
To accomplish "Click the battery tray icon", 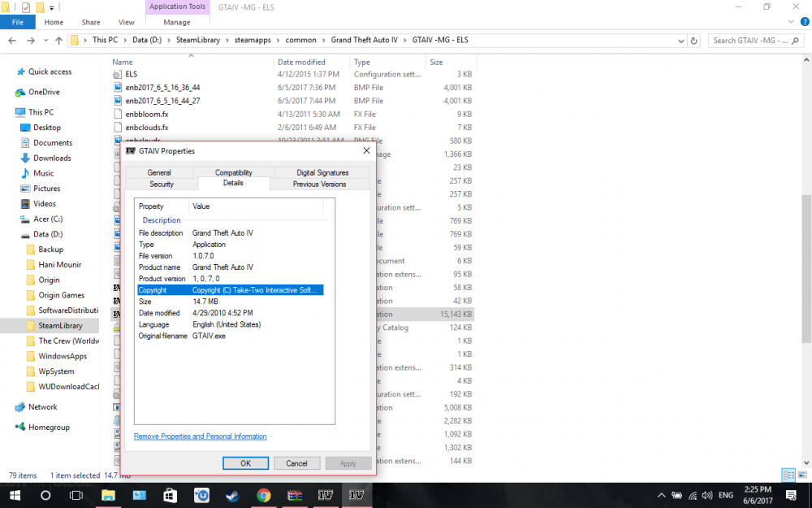I will pyautogui.click(x=677, y=496).
